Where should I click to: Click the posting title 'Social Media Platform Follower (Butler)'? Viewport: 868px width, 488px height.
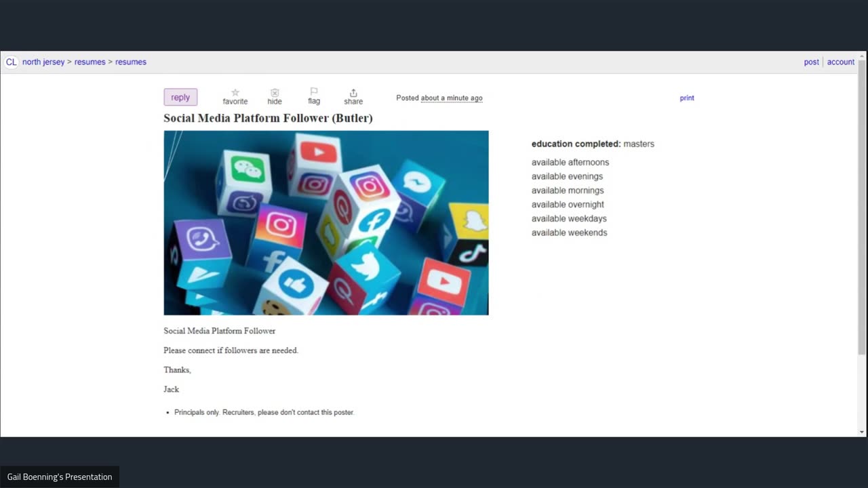[x=268, y=118]
